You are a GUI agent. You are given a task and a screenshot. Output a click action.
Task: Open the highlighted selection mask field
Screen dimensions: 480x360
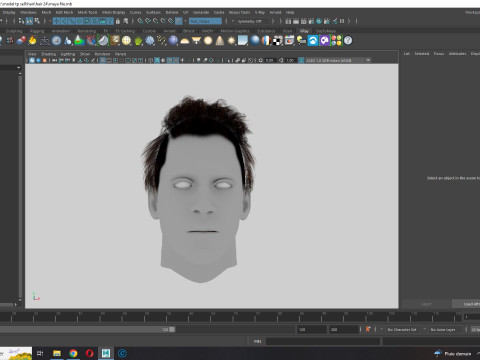pos(205,21)
